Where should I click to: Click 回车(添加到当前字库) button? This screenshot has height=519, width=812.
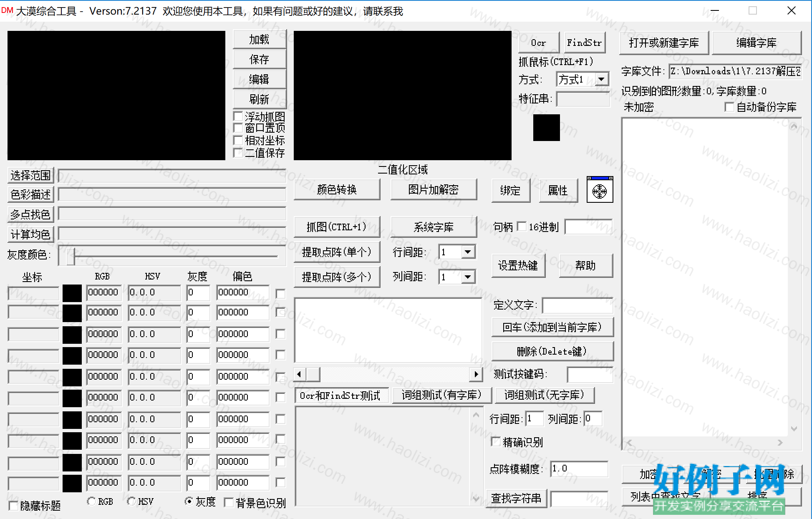[x=552, y=327]
